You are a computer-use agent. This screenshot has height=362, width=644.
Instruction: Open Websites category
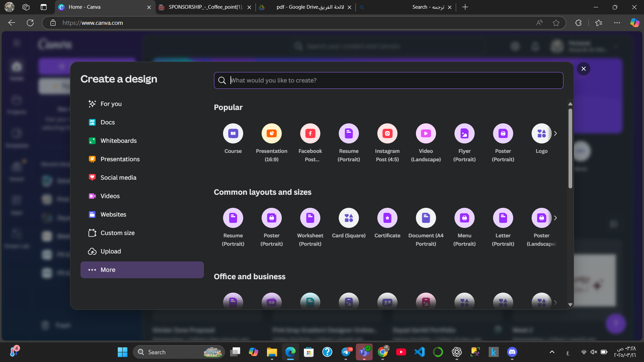pyautogui.click(x=142, y=215)
